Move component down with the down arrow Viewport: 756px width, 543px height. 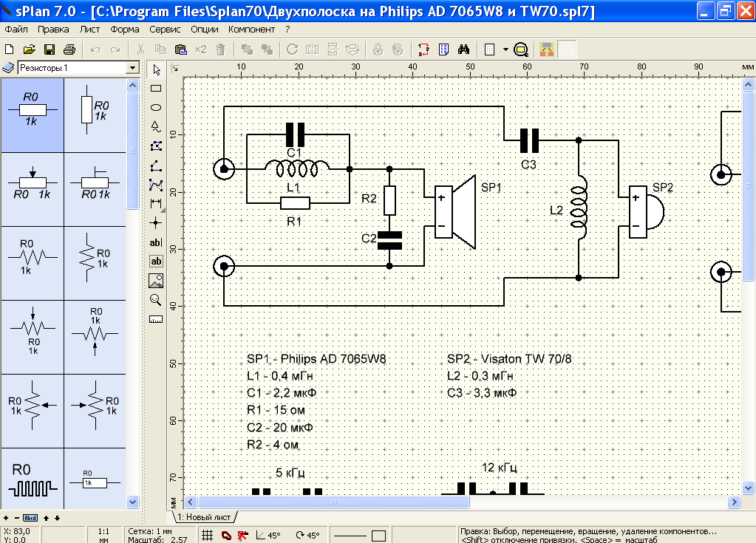click(x=57, y=518)
